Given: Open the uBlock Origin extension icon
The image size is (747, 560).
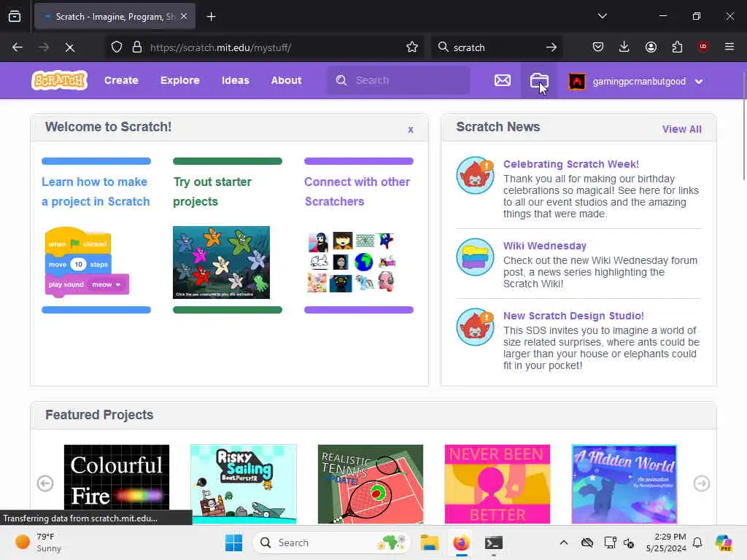Looking at the screenshot, I should [x=703, y=47].
